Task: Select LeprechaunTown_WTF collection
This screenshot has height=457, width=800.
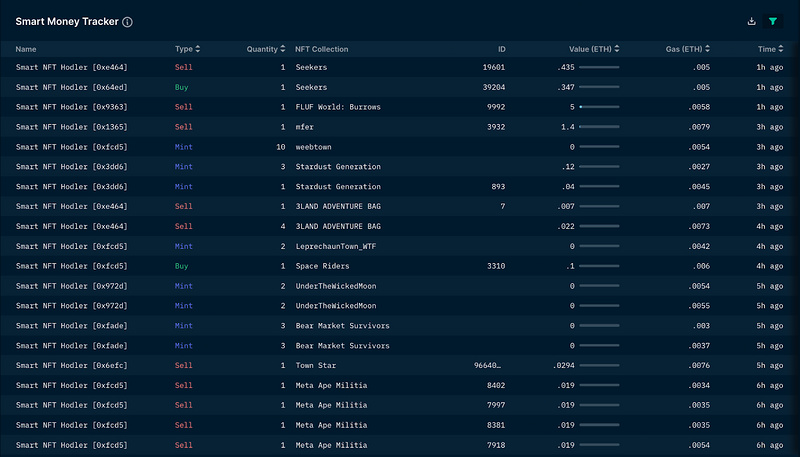Action: 336,246
